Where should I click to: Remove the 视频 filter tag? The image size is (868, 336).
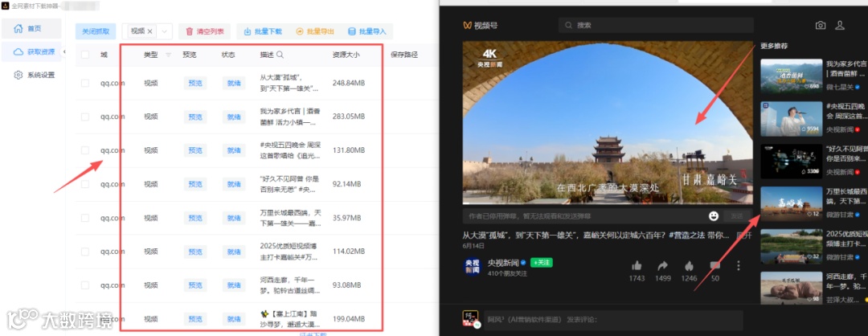tap(149, 31)
